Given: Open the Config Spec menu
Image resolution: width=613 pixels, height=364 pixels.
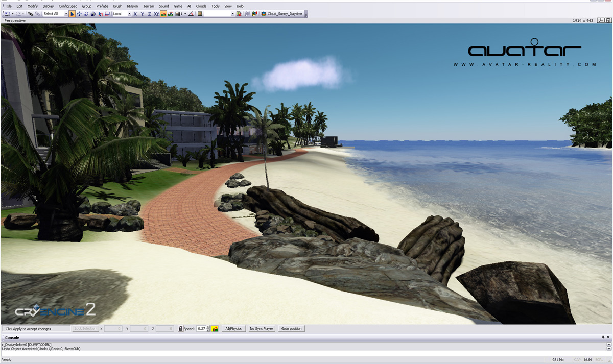Looking at the screenshot, I should [68, 6].
